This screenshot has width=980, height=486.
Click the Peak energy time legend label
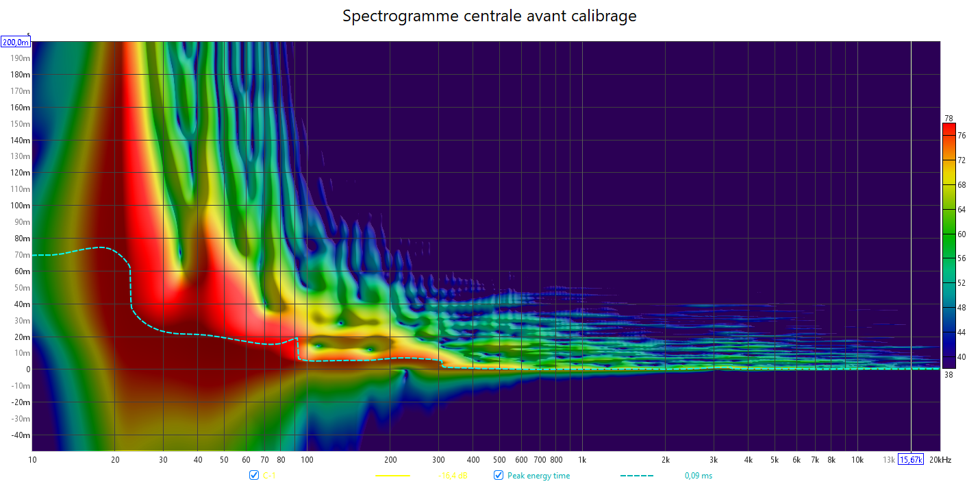pos(538,476)
